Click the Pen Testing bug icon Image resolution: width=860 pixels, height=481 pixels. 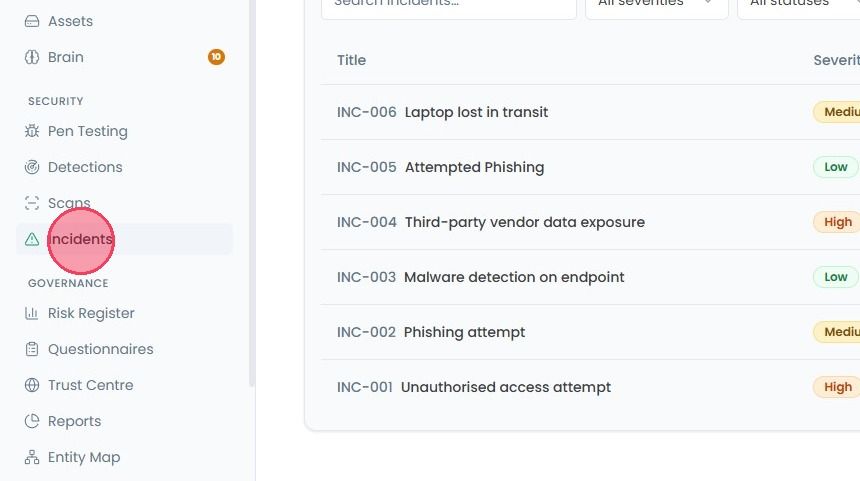tap(32, 131)
